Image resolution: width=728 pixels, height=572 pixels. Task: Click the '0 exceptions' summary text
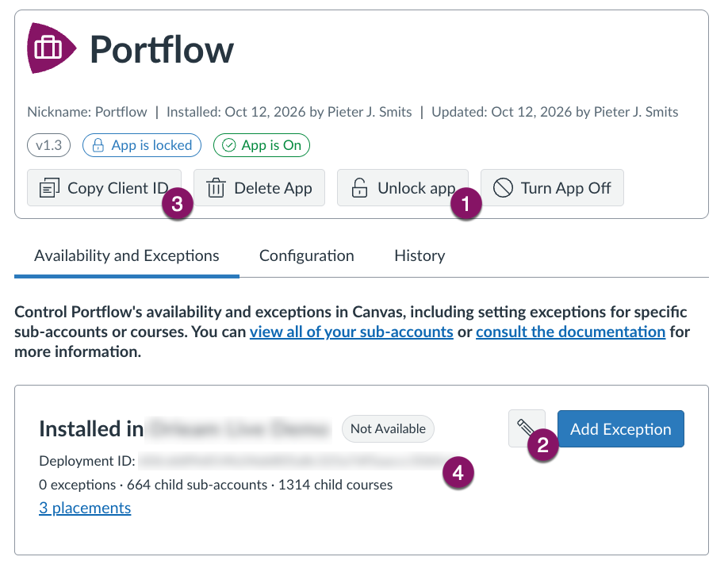(77, 485)
